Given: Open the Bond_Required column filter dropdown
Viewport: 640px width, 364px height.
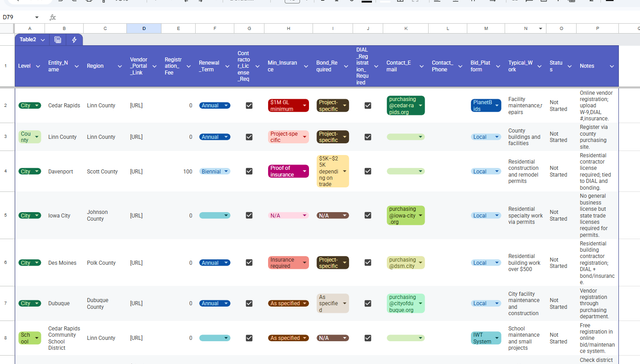Looking at the screenshot, I should tap(346, 66).
